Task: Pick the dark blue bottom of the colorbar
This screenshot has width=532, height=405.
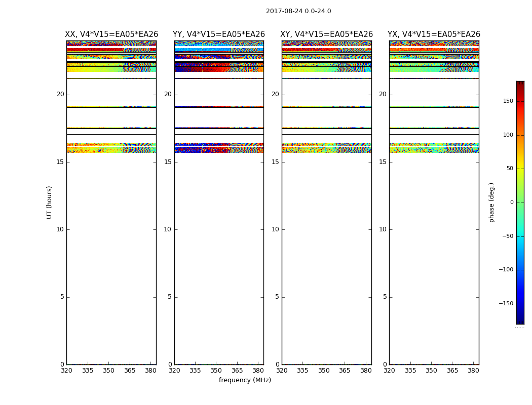Action: click(520, 320)
